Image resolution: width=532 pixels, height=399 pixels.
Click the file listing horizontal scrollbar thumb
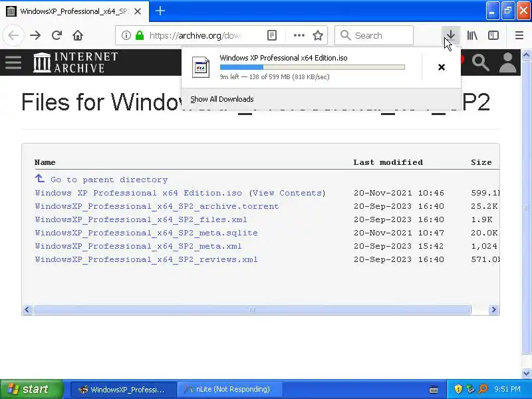click(252, 309)
